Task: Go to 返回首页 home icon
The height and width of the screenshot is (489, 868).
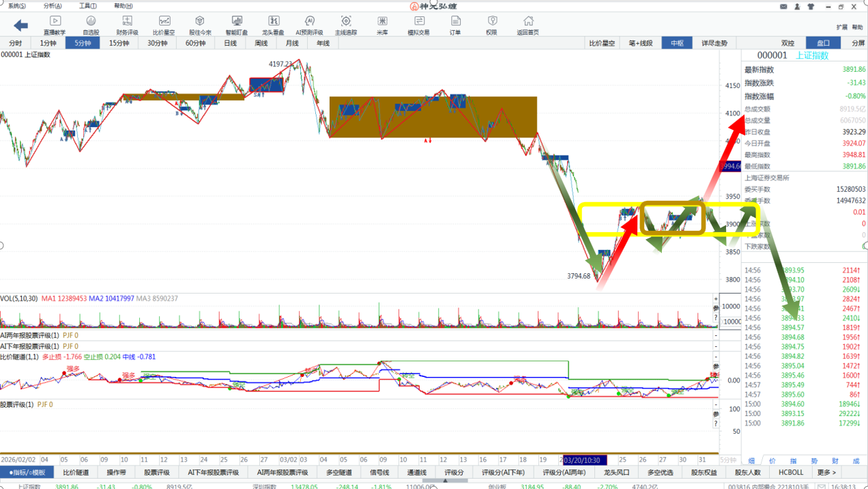Action: pyautogui.click(x=527, y=25)
